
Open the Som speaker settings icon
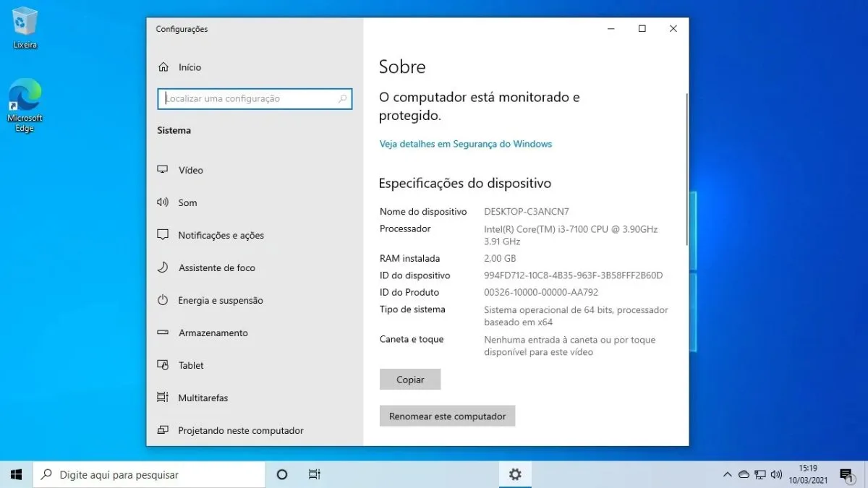tap(163, 202)
